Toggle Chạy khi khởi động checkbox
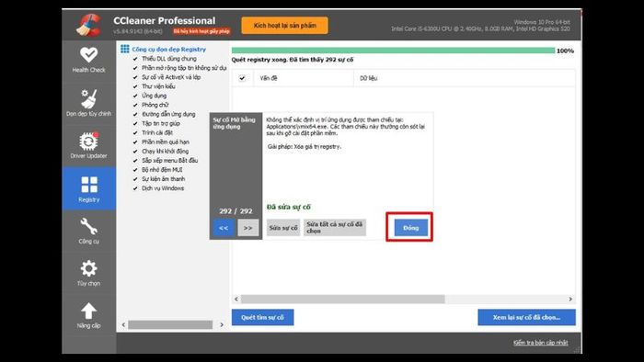The image size is (644, 362). click(x=135, y=152)
